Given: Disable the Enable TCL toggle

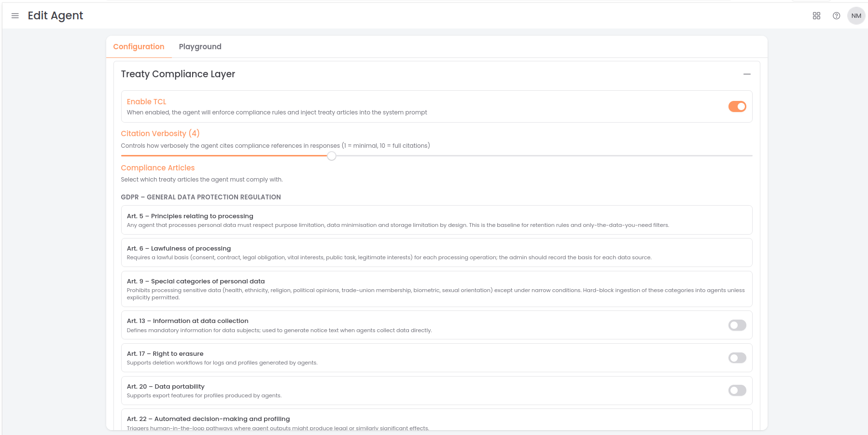Looking at the screenshot, I should click(x=737, y=107).
